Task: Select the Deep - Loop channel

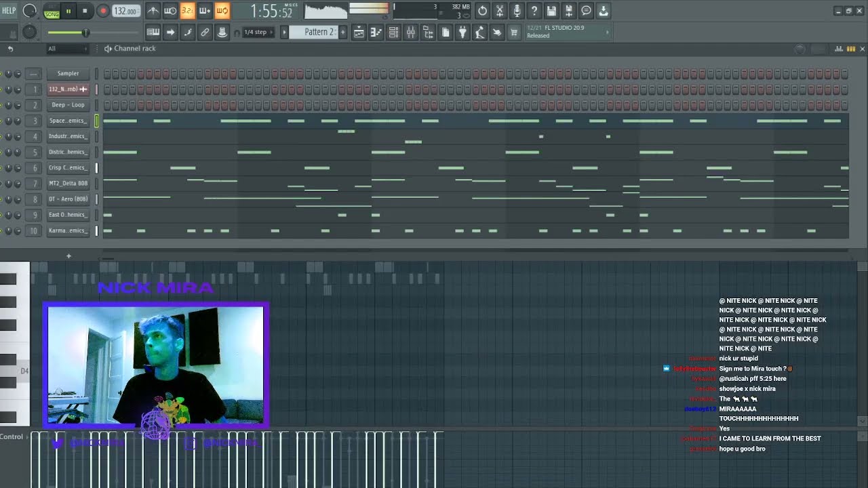Action: click(68, 105)
